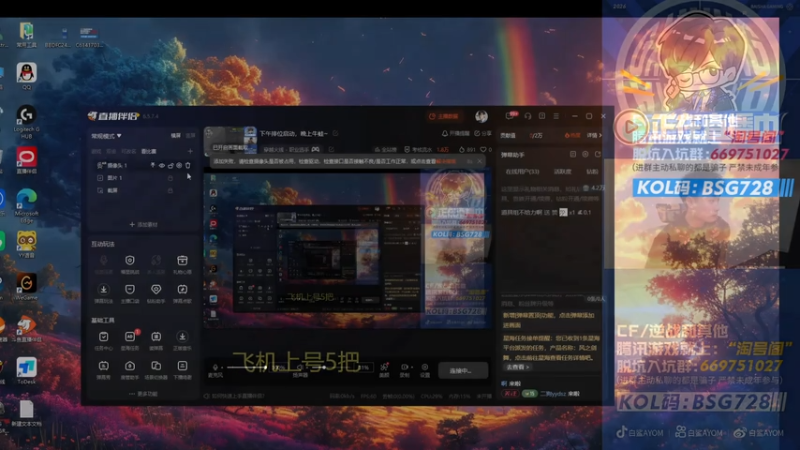Click 分享 share button
This screenshot has height=450, width=800.
[483, 134]
